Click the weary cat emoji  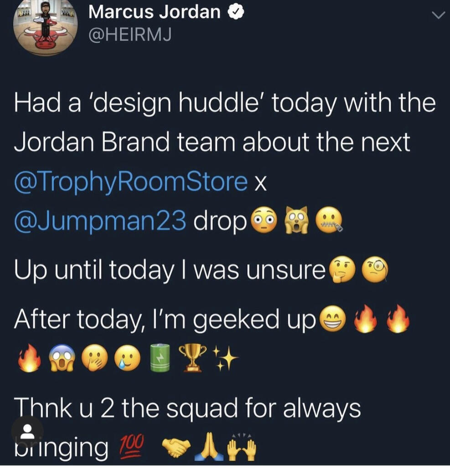[x=296, y=220]
